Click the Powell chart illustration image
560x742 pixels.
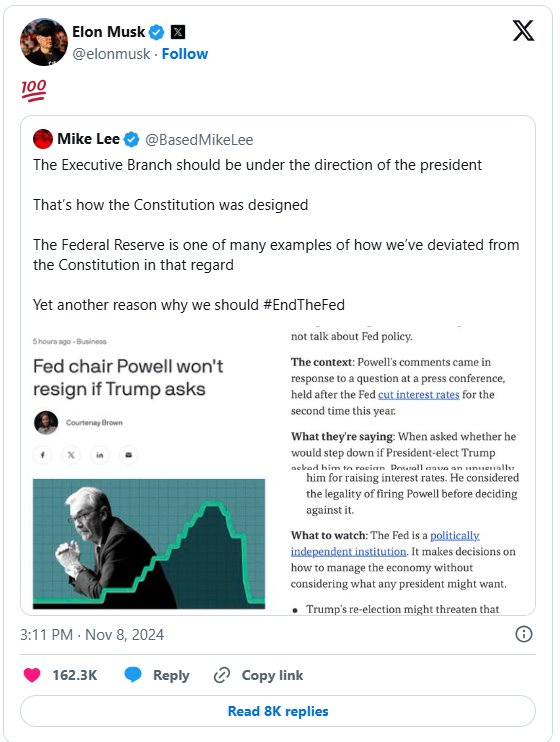point(149,544)
